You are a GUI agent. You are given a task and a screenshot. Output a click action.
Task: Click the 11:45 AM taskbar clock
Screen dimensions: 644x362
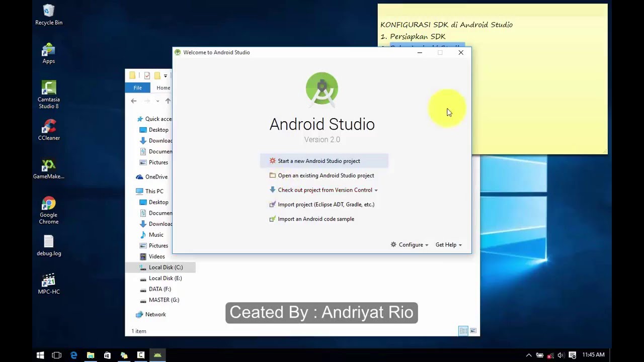593,355
